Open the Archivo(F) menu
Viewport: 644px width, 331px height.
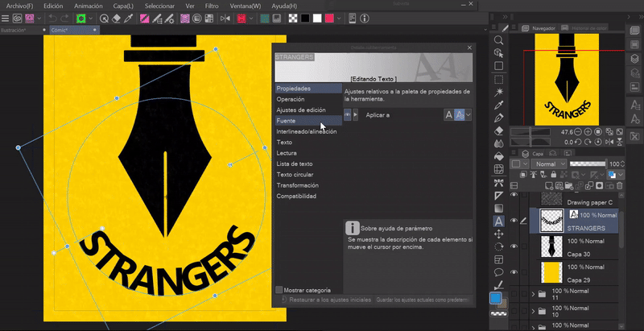[19, 6]
